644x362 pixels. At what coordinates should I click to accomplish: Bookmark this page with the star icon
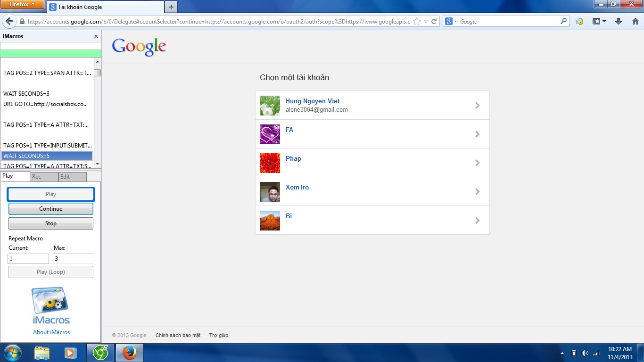417,22
